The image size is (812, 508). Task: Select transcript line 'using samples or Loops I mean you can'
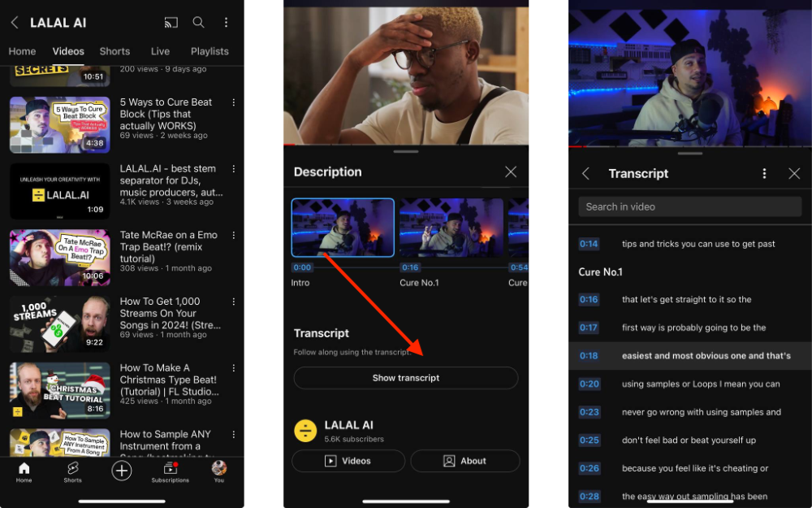pos(701,384)
